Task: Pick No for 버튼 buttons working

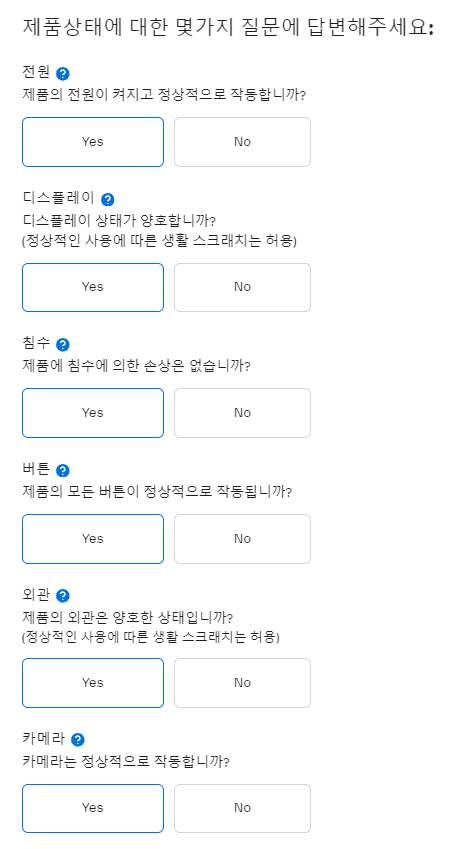Action: pyautogui.click(x=242, y=539)
